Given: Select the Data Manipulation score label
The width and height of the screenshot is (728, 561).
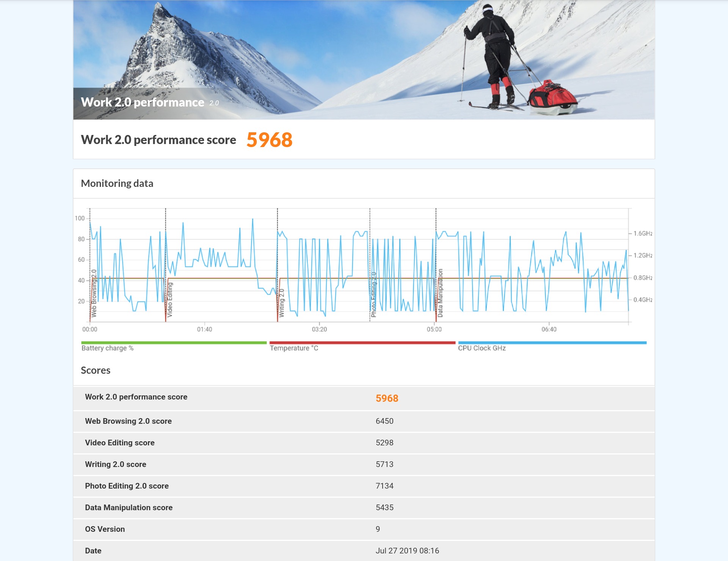Looking at the screenshot, I should click(129, 508).
